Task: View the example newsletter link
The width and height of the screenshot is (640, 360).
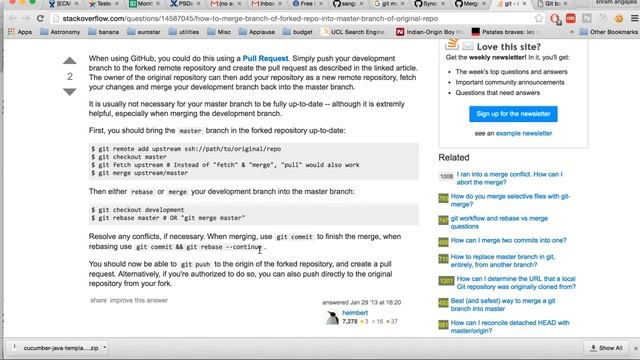Action: click(x=524, y=133)
